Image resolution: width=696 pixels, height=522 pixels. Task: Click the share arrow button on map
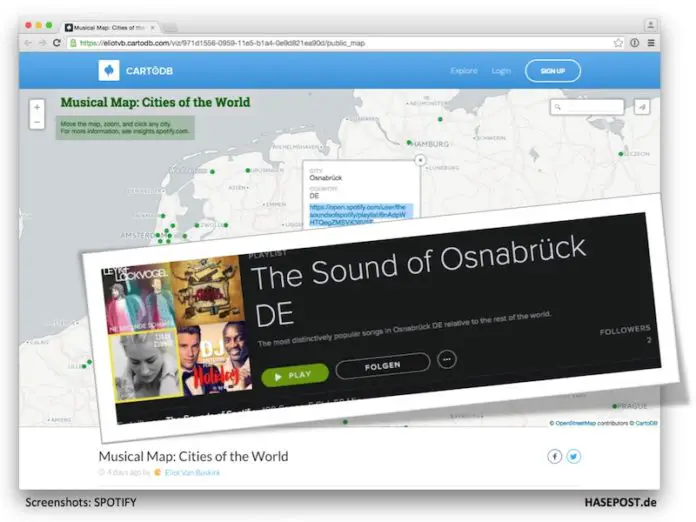(642, 107)
